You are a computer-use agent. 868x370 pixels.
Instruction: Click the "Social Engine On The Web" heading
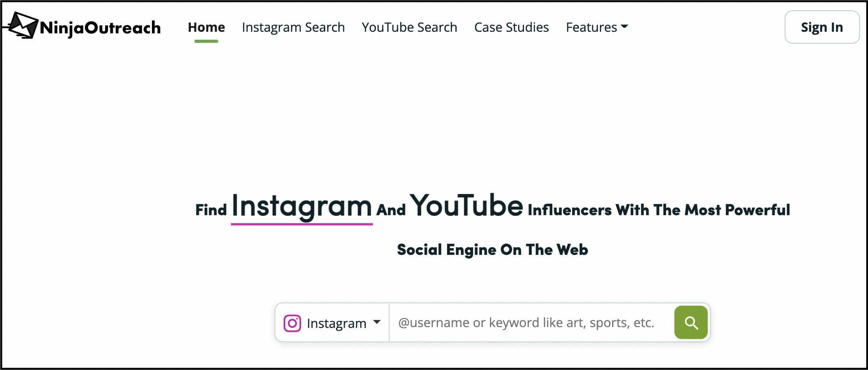click(492, 250)
